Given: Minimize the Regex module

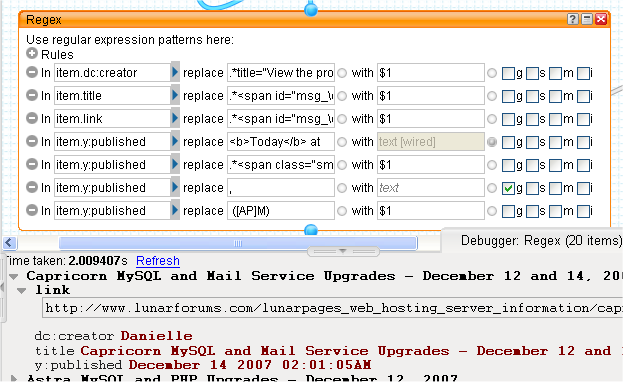Looking at the screenshot, I should point(587,19).
